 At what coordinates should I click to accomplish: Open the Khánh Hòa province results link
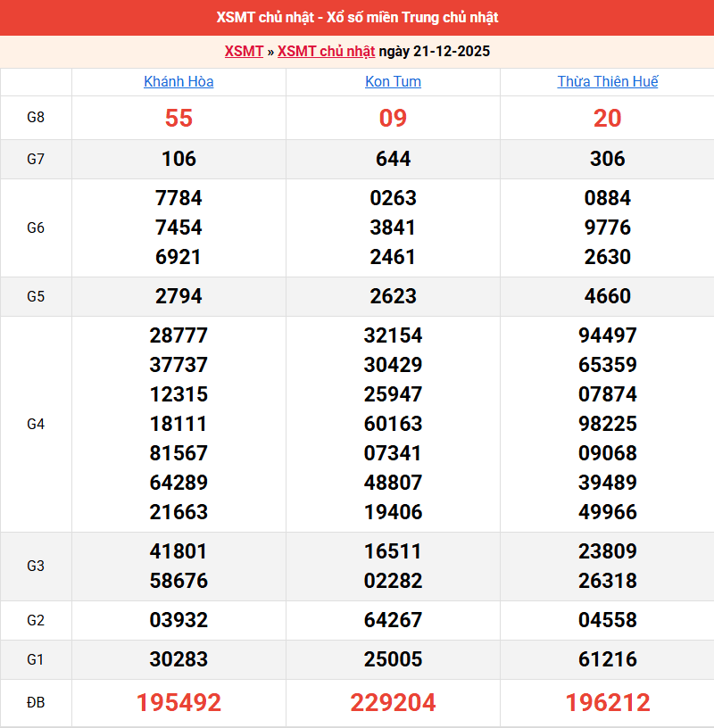(x=178, y=81)
